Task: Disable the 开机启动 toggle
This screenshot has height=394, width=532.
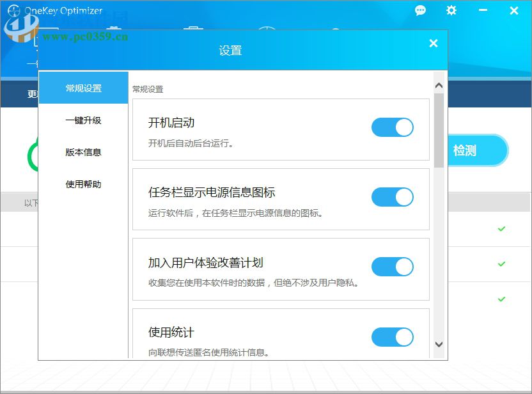Action: (x=392, y=127)
